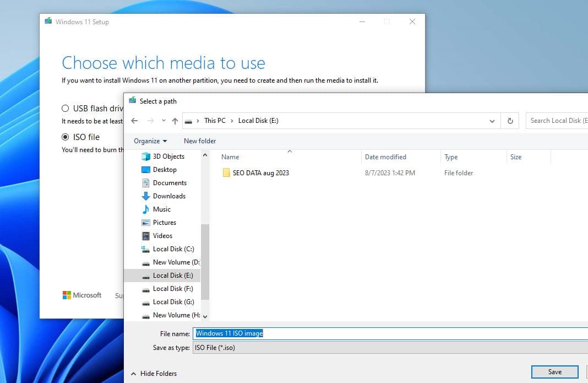588x383 pixels.
Task: Click the Save button
Action: [x=554, y=372]
